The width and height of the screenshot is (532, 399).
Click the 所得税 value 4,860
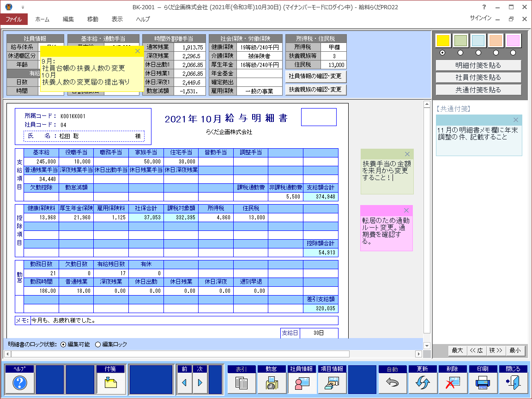[x=216, y=218]
